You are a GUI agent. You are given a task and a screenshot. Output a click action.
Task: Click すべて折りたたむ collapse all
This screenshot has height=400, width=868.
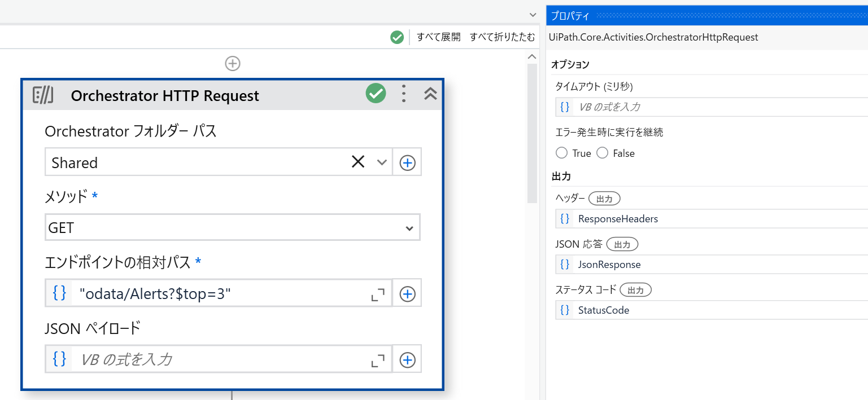[x=502, y=37]
